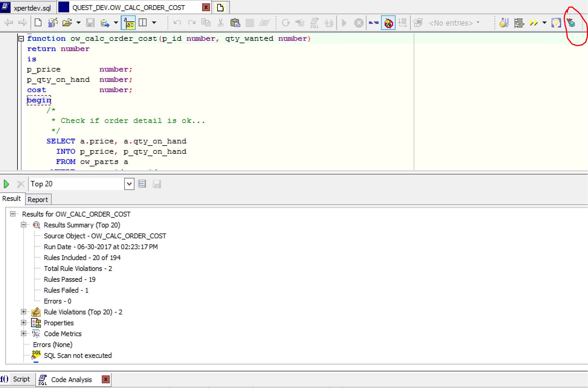The height and width of the screenshot is (389, 588).
Task: Click the yellow double-arrow icon
Action: tap(534, 23)
